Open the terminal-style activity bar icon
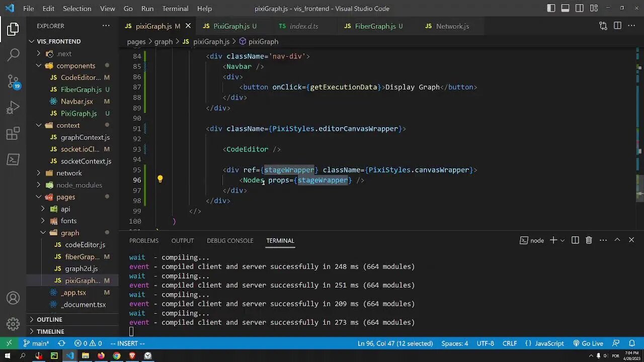The height and width of the screenshot is (362, 644). point(13,160)
